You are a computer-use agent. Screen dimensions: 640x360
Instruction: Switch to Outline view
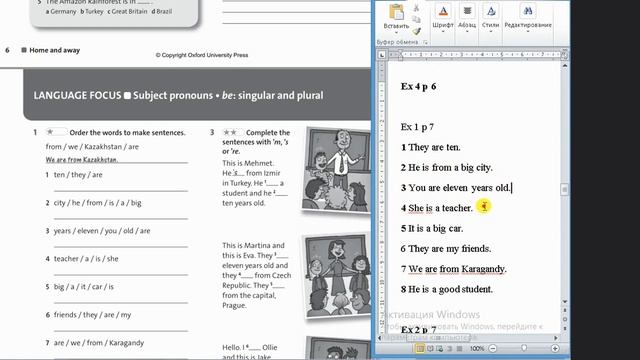[449, 349]
